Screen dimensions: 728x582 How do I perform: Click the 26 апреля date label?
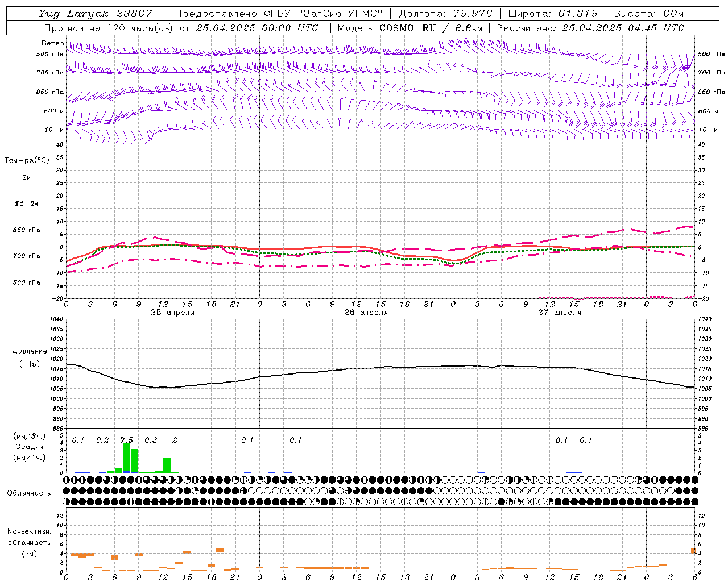[366, 313]
